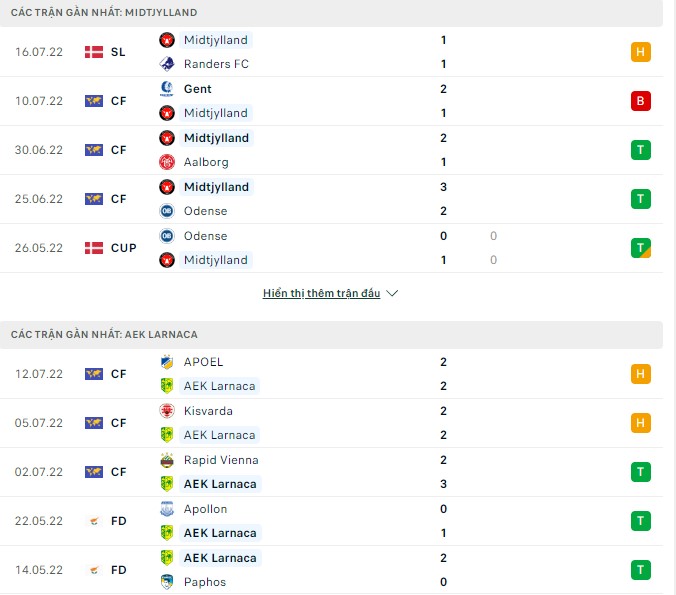This screenshot has width=676, height=595.
Task: Click the Denmark flag on the 16.07.22 match
Action: (x=94, y=52)
